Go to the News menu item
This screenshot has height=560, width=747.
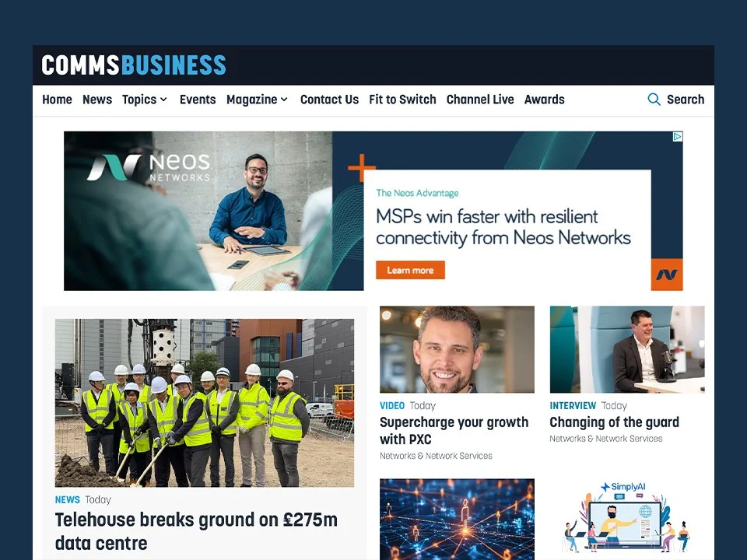coord(97,100)
